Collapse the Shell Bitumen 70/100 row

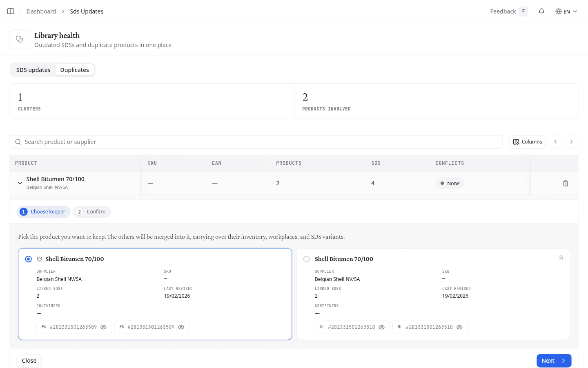point(20,183)
